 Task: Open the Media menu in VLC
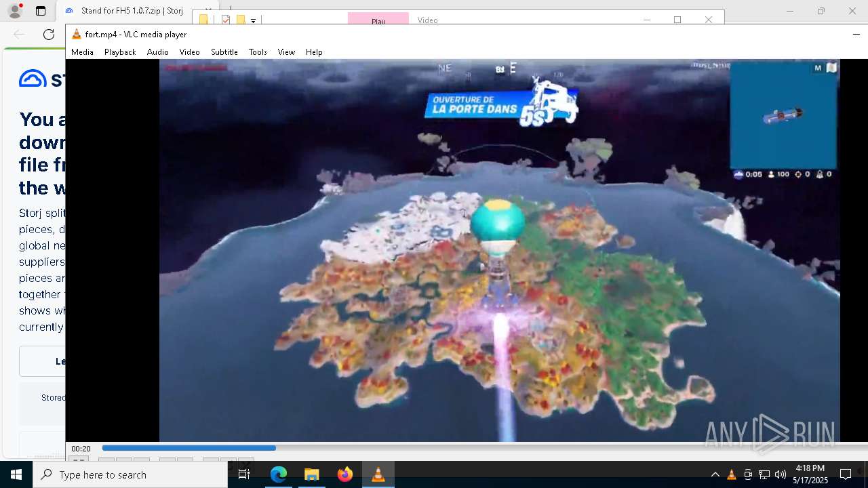[82, 52]
